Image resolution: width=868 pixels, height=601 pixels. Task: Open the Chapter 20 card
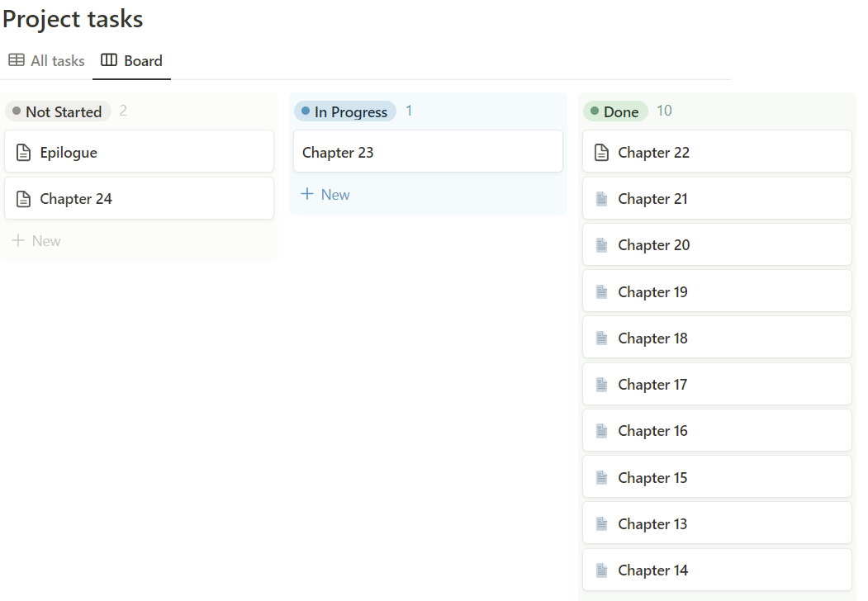coord(717,245)
